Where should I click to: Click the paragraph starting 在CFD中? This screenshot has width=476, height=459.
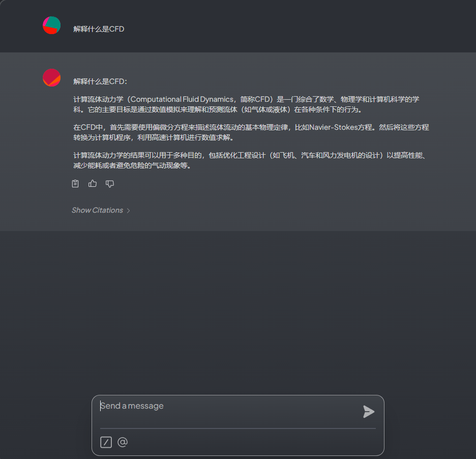251,132
